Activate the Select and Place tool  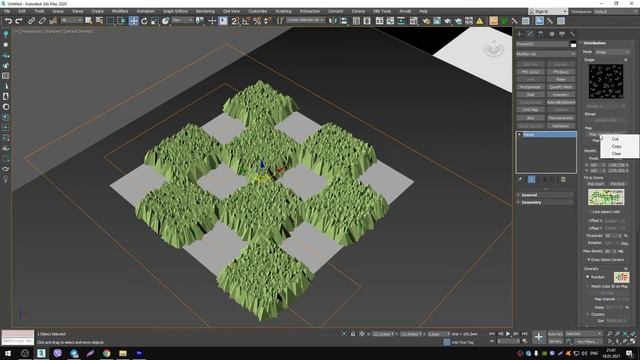(165, 20)
